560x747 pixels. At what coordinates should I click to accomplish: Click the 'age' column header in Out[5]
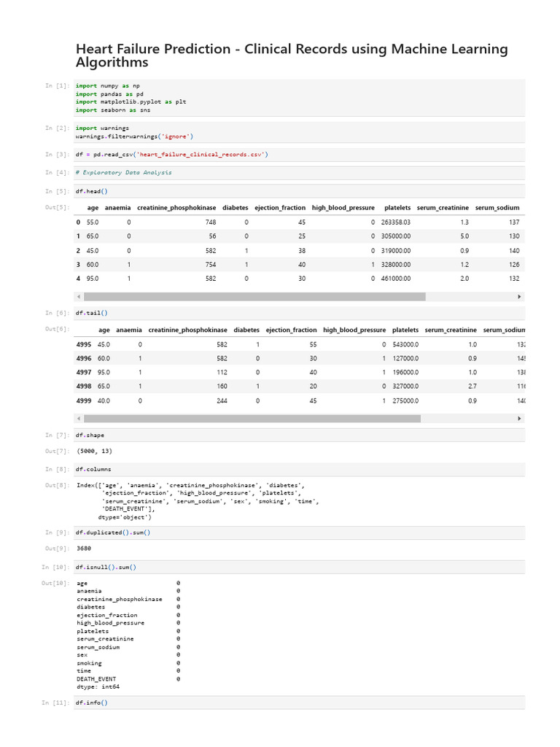click(x=93, y=208)
